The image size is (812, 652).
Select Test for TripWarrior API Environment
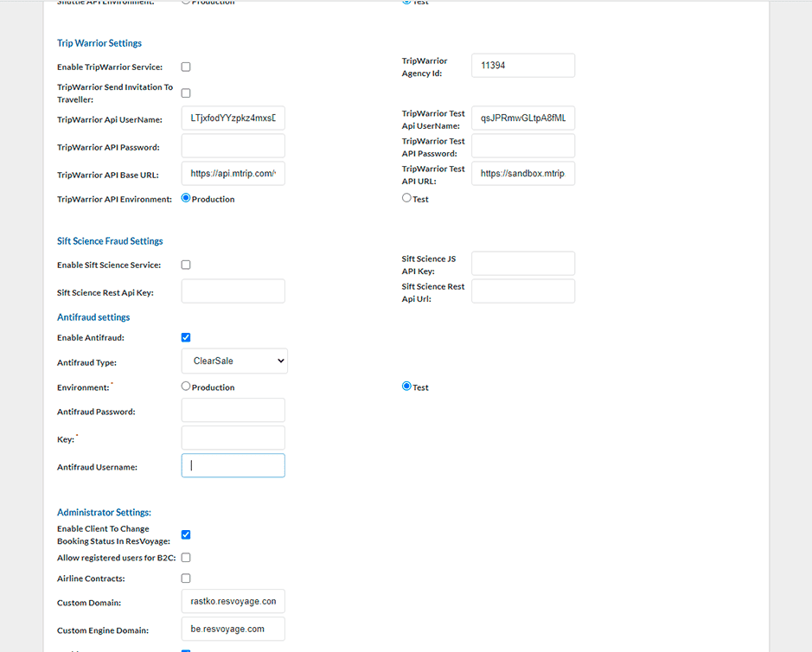pos(406,198)
